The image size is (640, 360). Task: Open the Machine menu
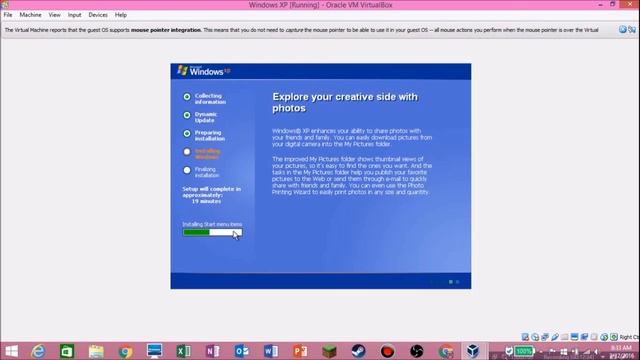point(31,15)
